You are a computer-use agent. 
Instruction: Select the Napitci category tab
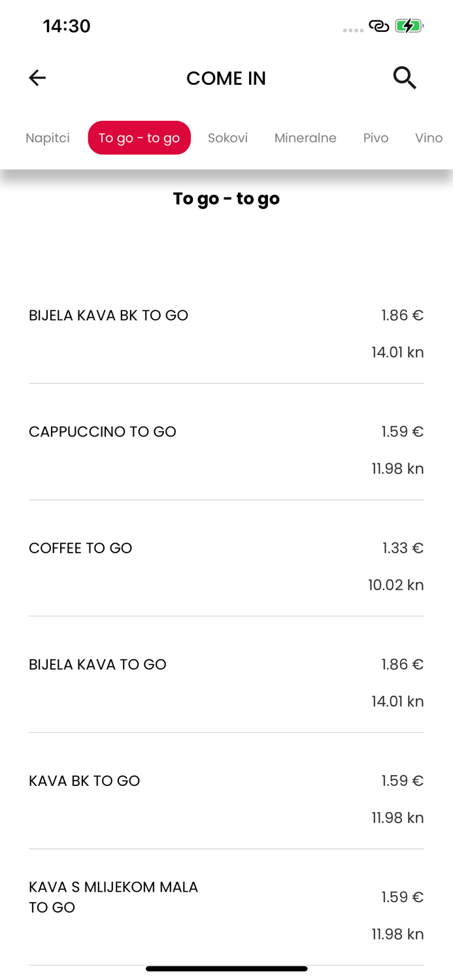tap(47, 138)
